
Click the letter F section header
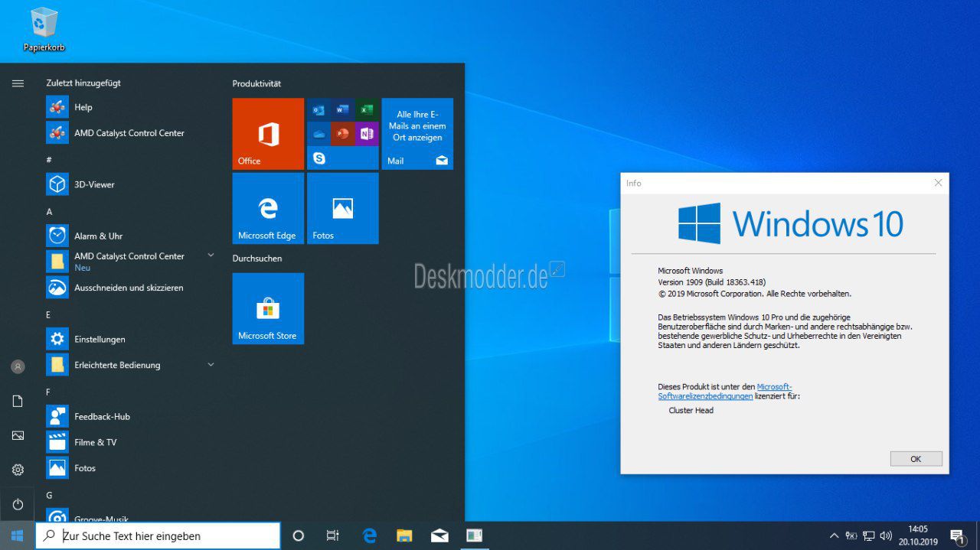pyautogui.click(x=48, y=392)
